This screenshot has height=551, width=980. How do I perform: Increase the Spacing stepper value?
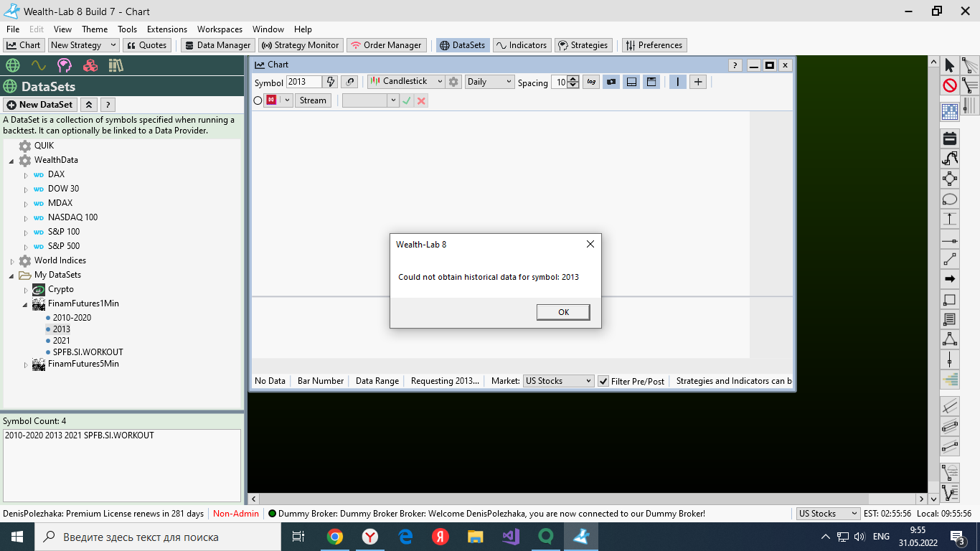pyautogui.click(x=573, y=79)
